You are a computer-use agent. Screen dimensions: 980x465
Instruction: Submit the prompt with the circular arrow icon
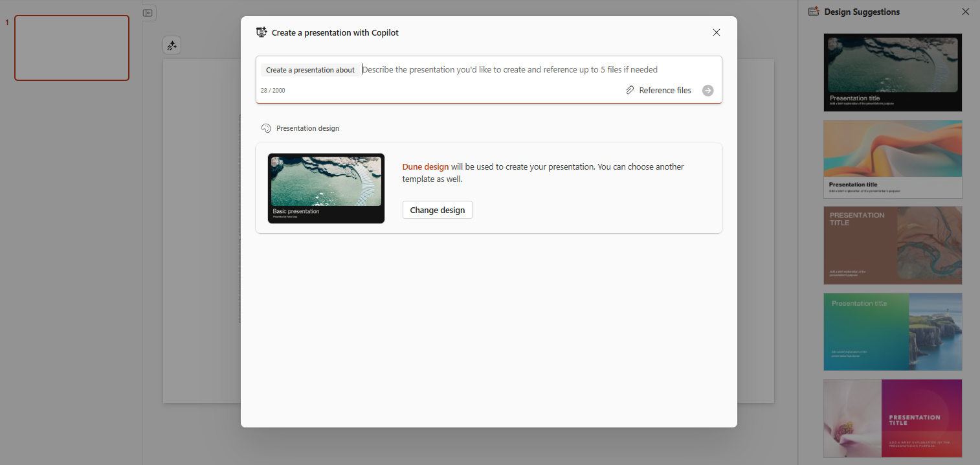click(707, 91)
